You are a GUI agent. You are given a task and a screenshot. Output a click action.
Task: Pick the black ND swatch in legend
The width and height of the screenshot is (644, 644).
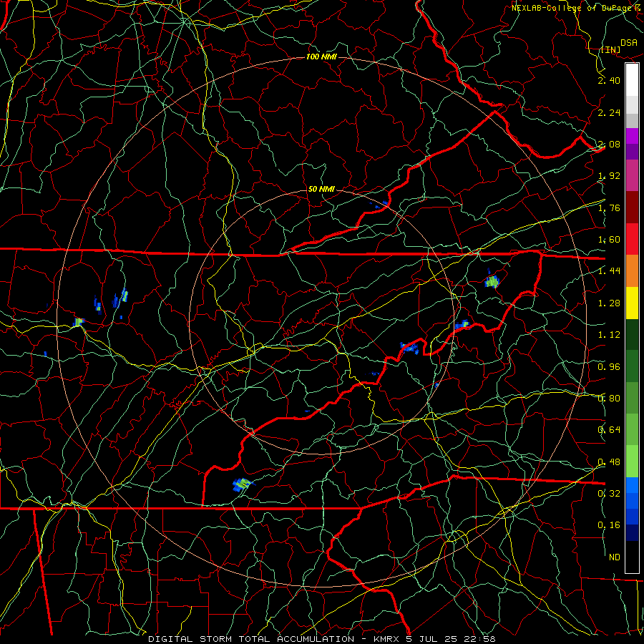[x=632, y=557]
